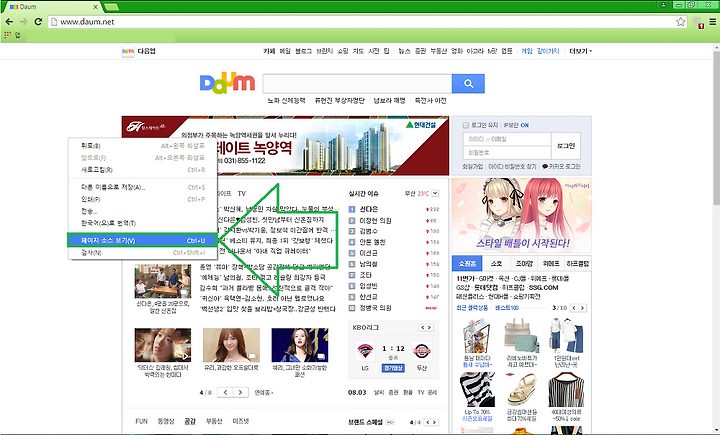Open the 하프클럽 shopping tab
Image resolution: width=720 pixels, height=435 pixels.
(578, 264)
